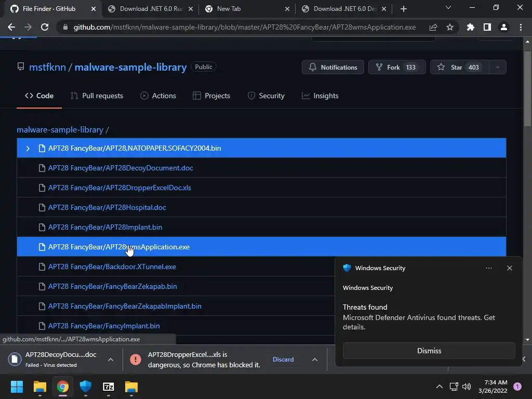Image resolution: width=532 pixels, height=399 pixels.
Task: Open the taskbar volume control
Action: click(467, 387)
